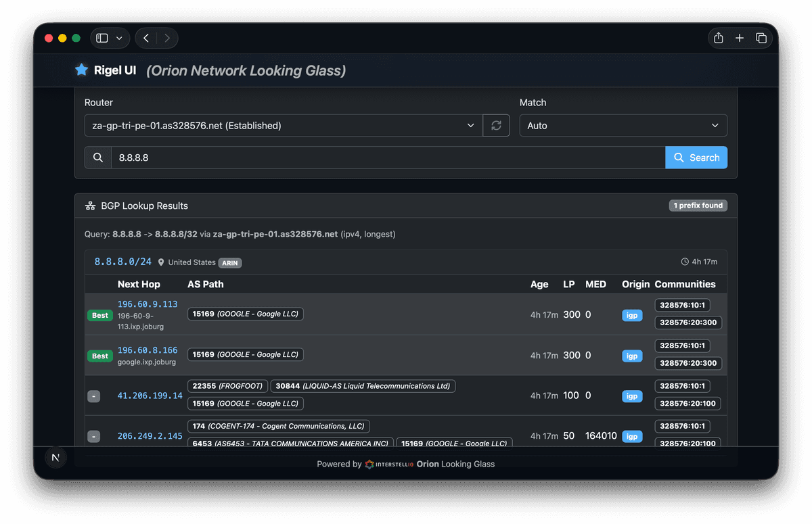Open Safari tab overview
The image size is (812, 524).
tap(761, 38)
